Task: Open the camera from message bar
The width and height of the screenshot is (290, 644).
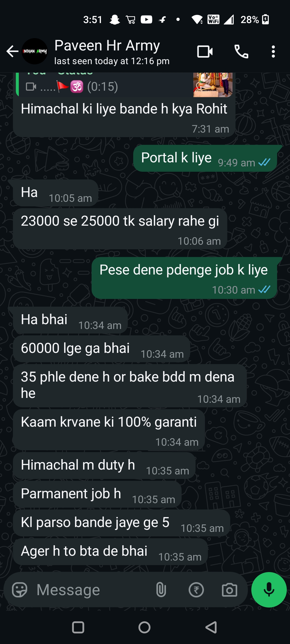Action: 230,590
